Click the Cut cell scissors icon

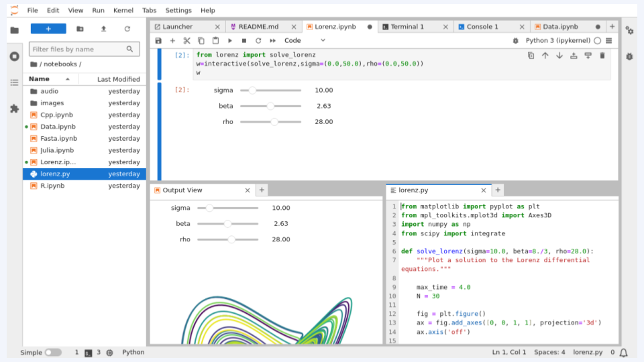(187, 40)
